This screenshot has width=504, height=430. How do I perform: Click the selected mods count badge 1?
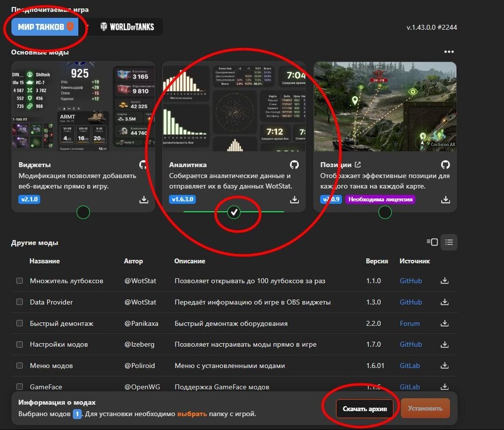tap(77, 414)
